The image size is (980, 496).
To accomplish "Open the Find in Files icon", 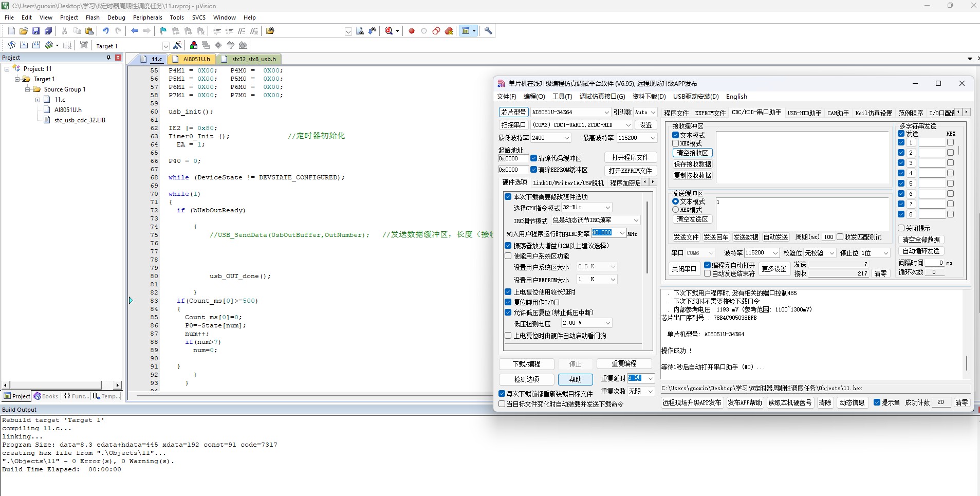I will [270, 31].
